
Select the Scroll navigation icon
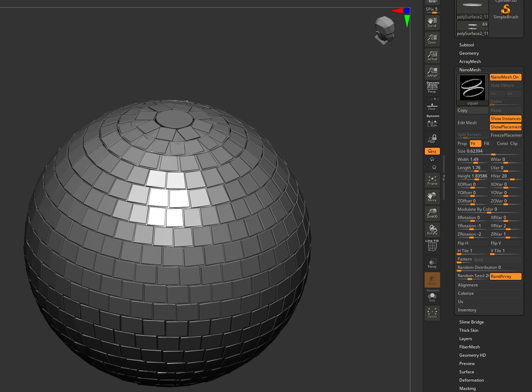point(432,22)
